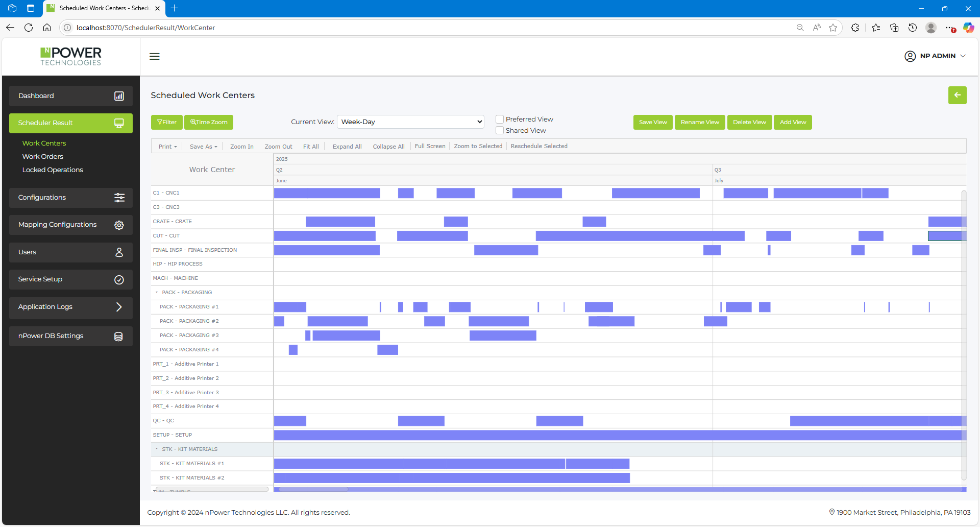Click the horizontal timeline scrollbar thumb

click(x=313, y=489)
